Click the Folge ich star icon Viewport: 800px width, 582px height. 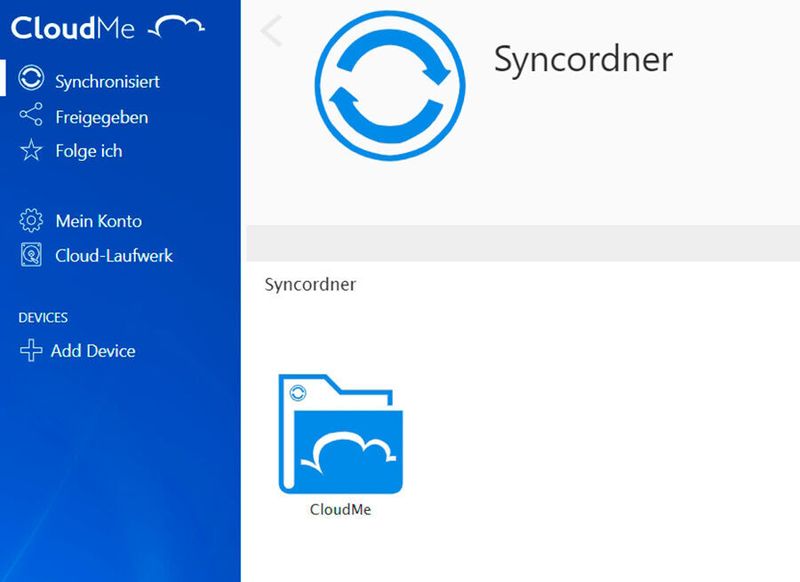(x=31, y=150)
